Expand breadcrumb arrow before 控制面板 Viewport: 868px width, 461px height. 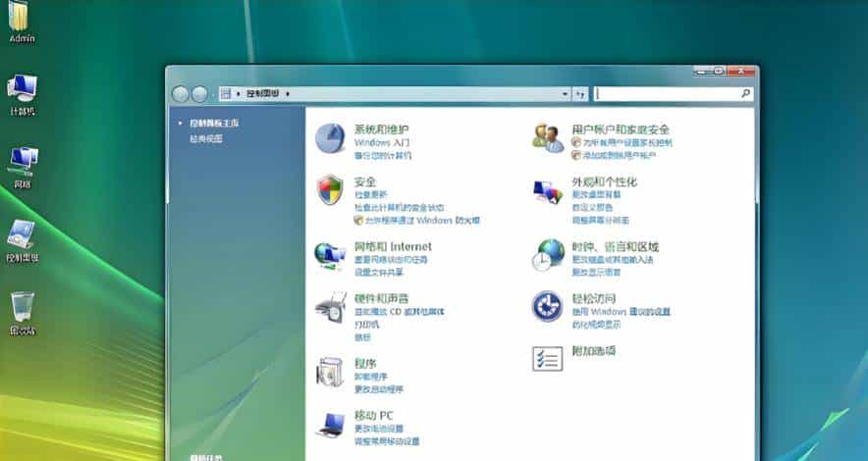[239, 94]
